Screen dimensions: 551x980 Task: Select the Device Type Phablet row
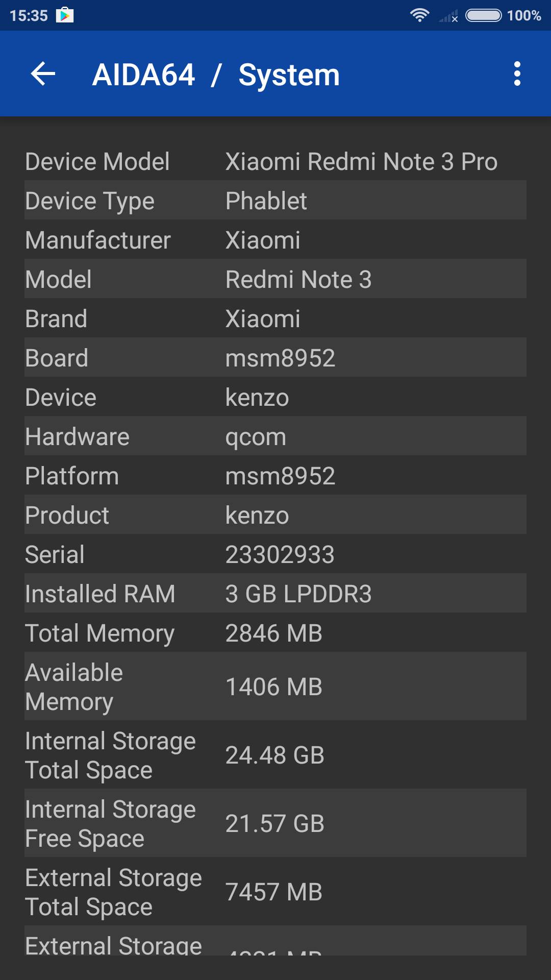275,201
